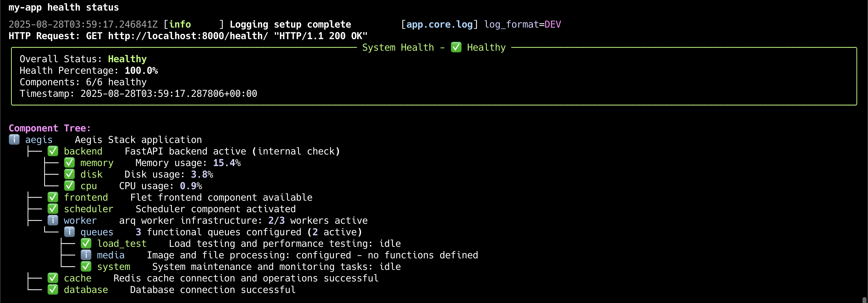Screen dimensions: 868x303
Task: Click the info icon beside worker
Action: coord(53,220)
